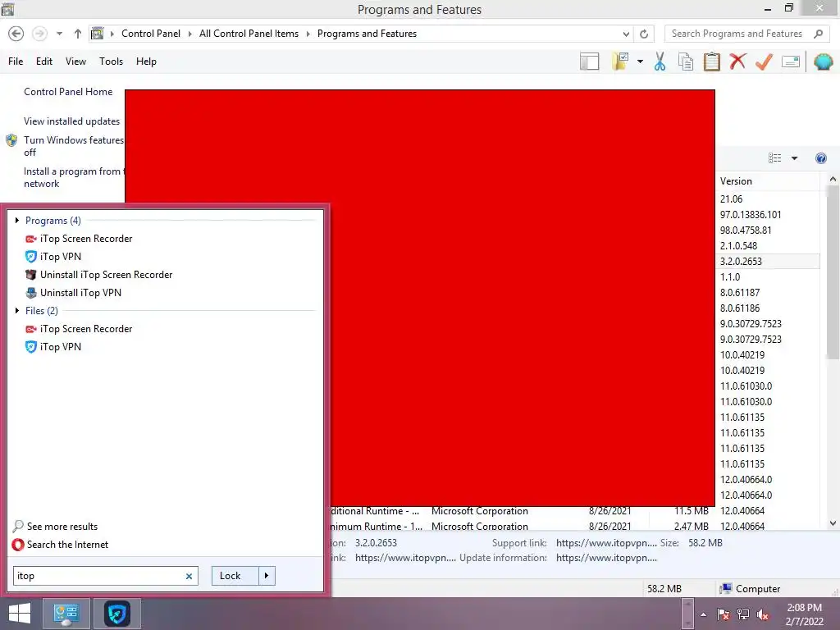840x630 pixels.
Task: Open Turn Windows features on or off
Action: tap(73, 146)
